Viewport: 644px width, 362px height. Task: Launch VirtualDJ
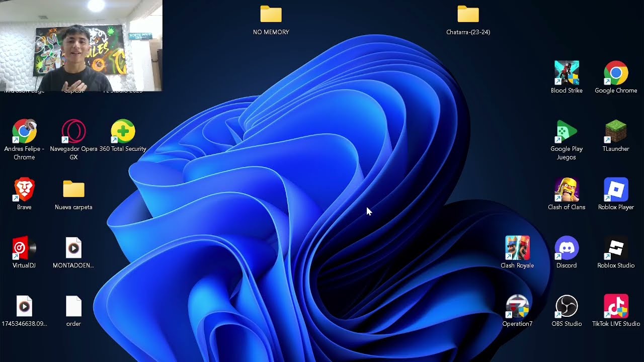click(x=24, y=248)
